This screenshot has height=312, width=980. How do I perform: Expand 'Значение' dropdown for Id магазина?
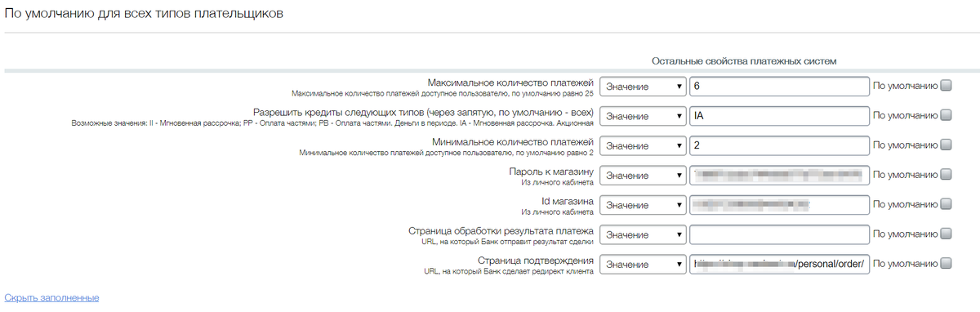tap(643, 205)
